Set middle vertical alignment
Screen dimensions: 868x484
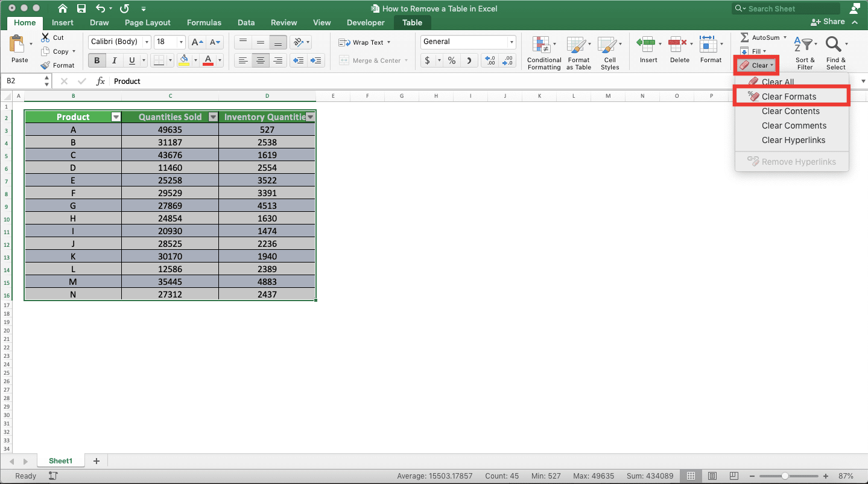[261, 42]
